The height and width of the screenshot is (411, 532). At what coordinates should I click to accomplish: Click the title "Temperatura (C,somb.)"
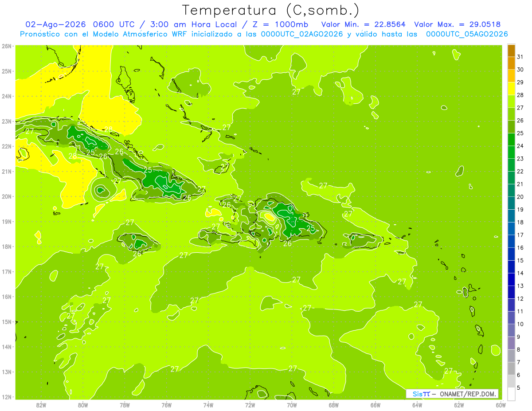pos(271,10)
